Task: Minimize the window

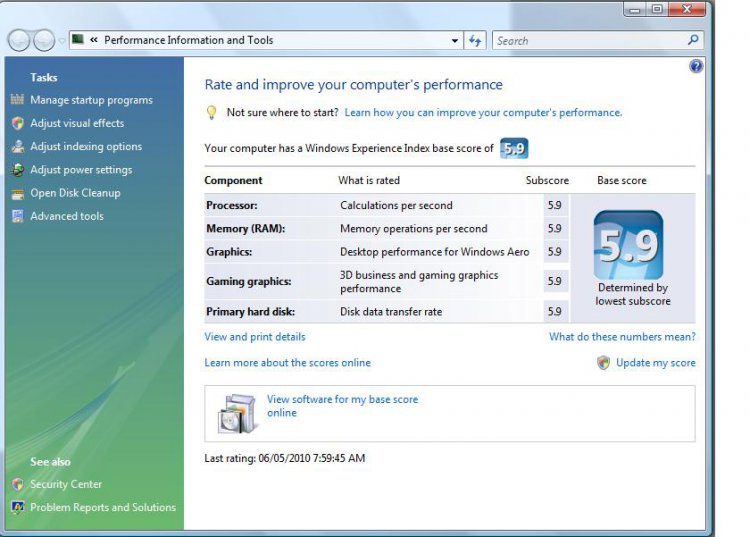Action: pyautogui.click(x=635, y=9)
